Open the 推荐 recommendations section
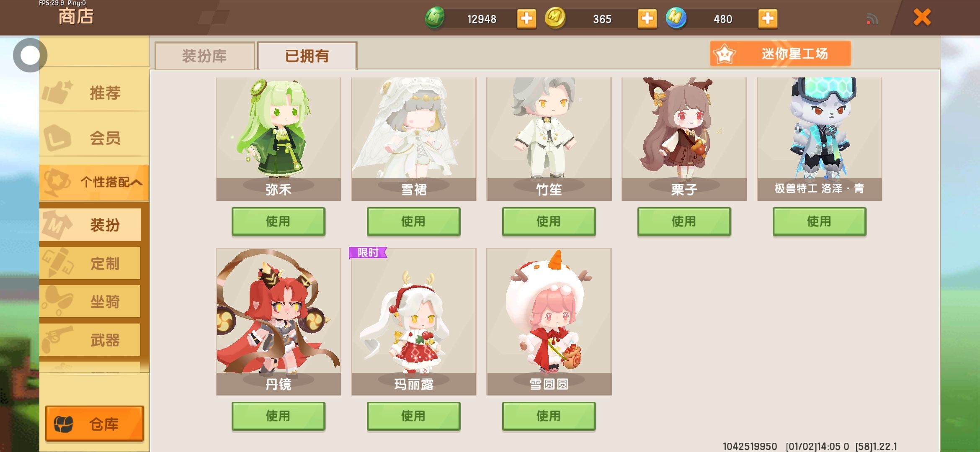The width and height of the screenshot is (980, 452). tap(94, 92)
